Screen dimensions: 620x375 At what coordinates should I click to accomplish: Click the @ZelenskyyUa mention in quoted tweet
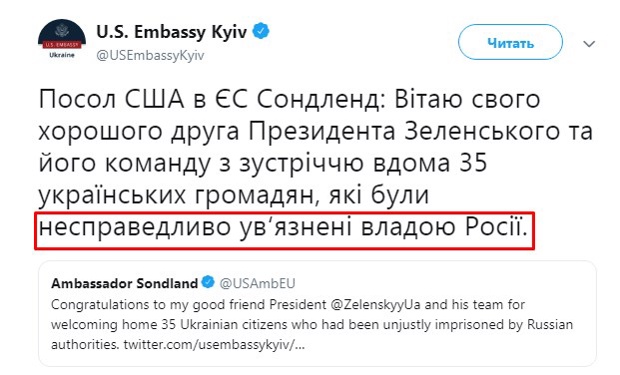(x=376, y=305)
